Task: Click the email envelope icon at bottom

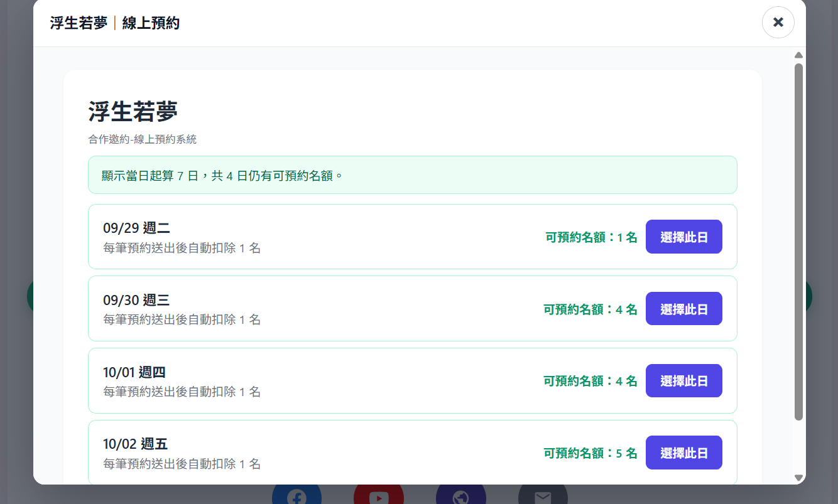Action: (x=543, y=494)
